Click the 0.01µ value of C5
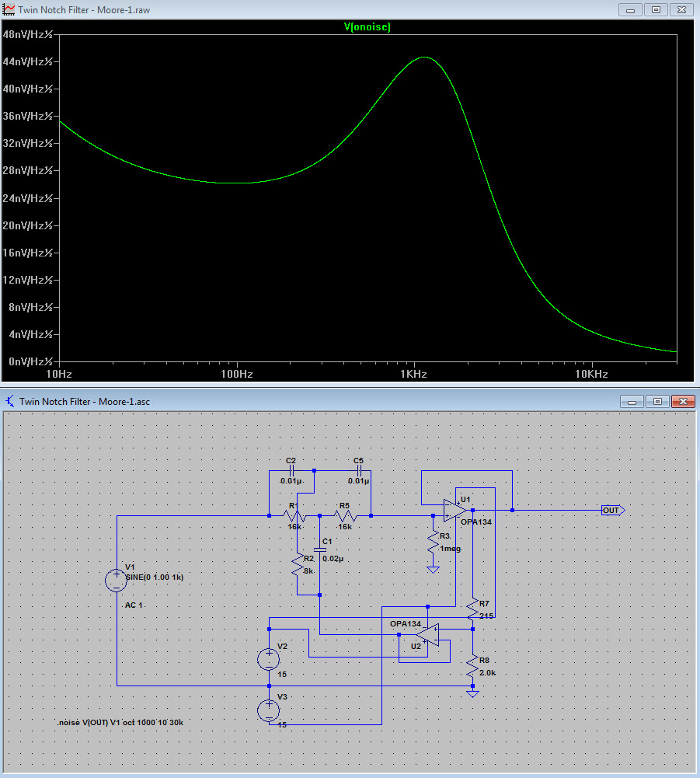The height and width of the screenshot is (778, 700). click(358, 481)
